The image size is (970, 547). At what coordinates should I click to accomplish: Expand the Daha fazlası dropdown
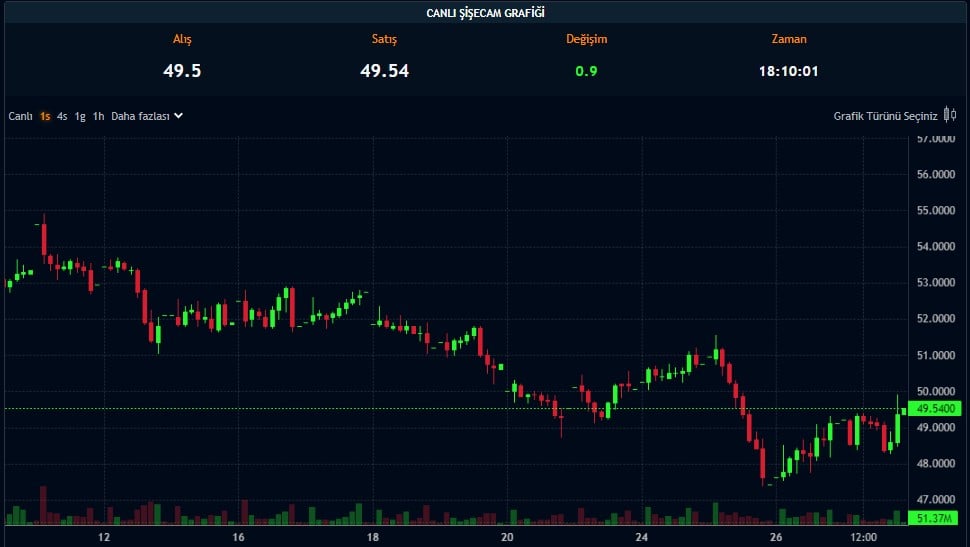click(140, 116)
